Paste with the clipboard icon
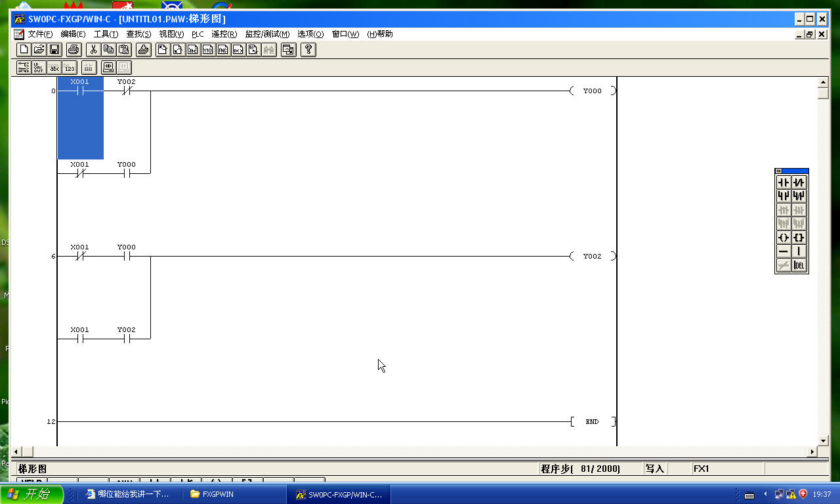The width and height of the screenshot is (840, 504). coord(123,50)
